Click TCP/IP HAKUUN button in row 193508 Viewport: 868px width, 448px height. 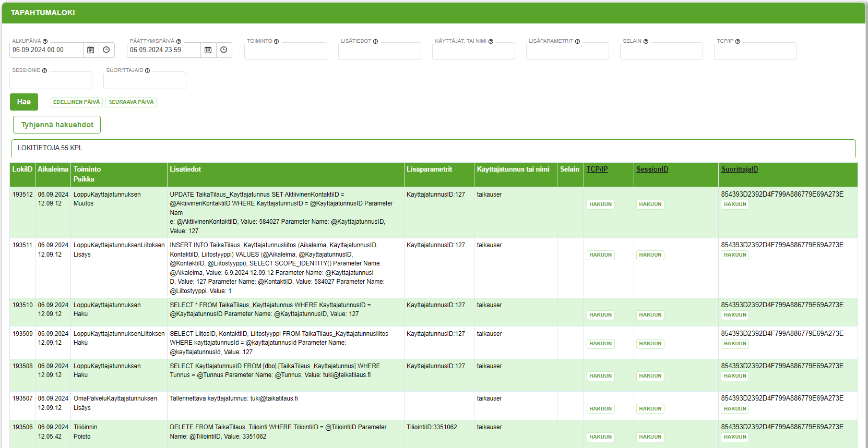600,376
